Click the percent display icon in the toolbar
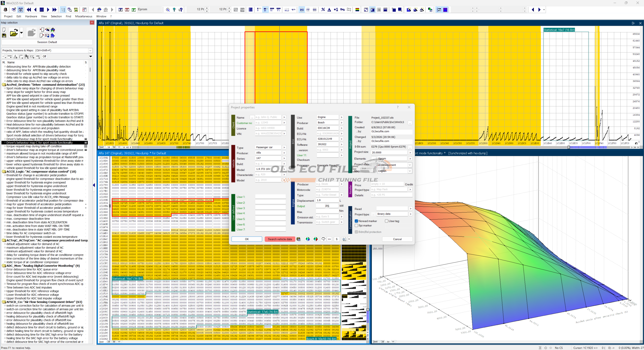 pyautogui.click(x=323, y=10)
